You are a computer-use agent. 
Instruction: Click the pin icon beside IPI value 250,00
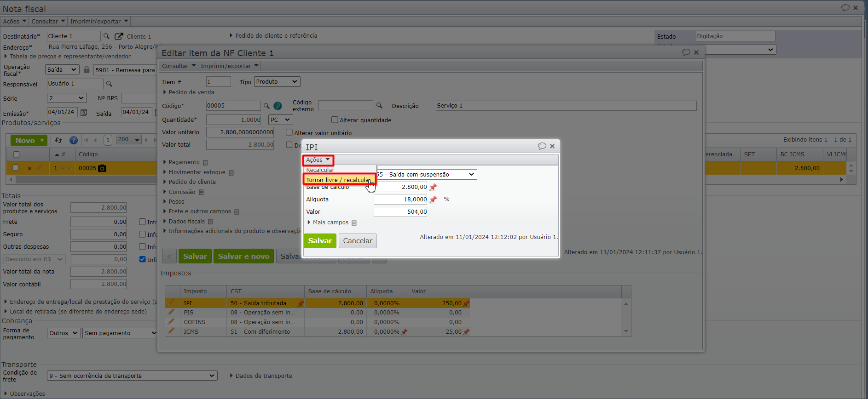click(466, 303)
